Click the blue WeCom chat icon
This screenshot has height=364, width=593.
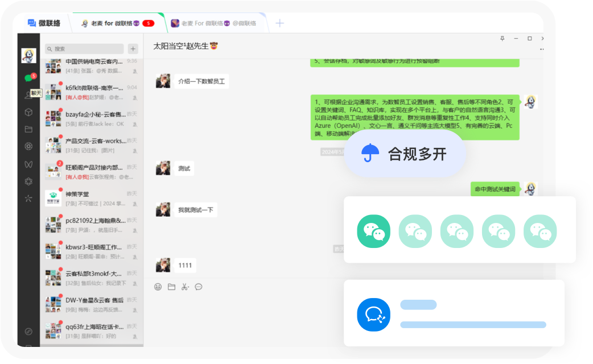click(373, 315)
